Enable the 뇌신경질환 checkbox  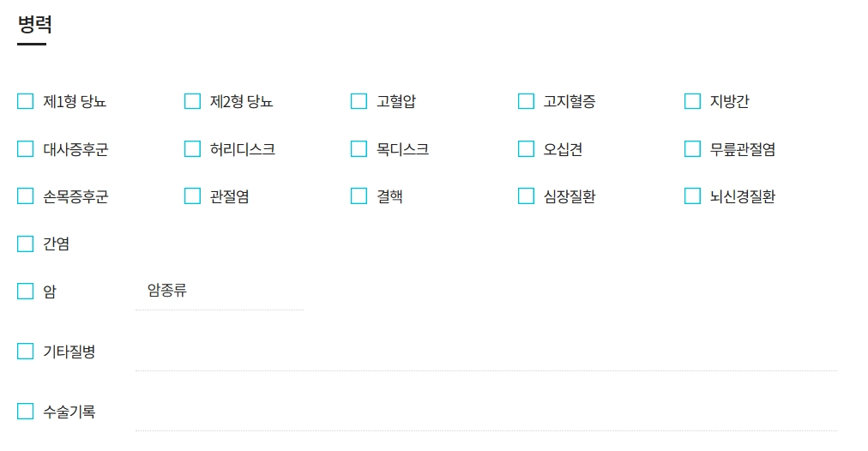pyautogui.click(x=692, y=196)
